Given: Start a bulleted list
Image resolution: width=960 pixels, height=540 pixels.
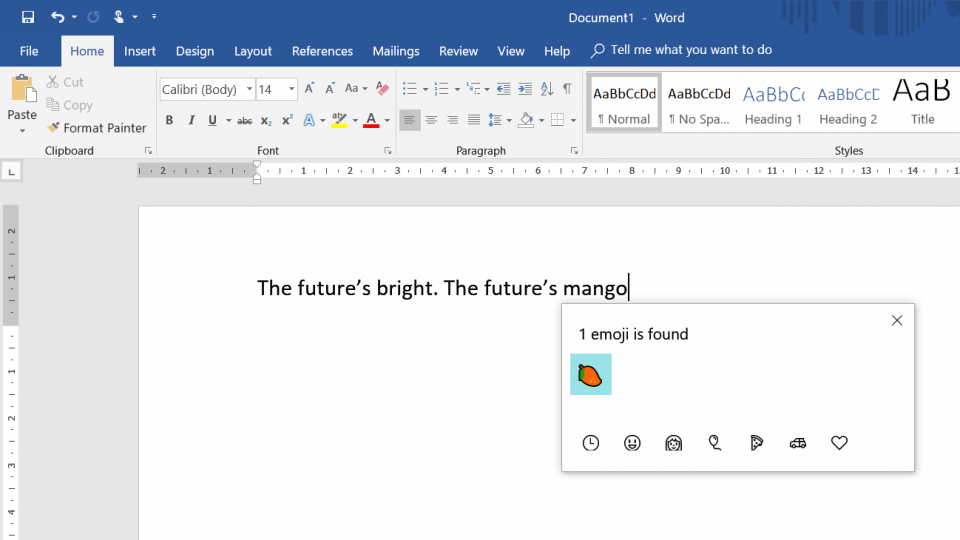Looking at the screenshot, I should coord(410,89).
